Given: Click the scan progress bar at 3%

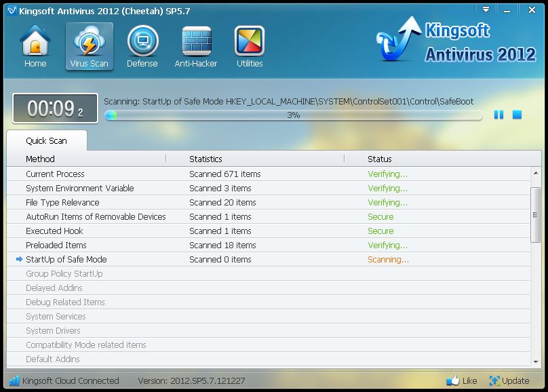Looking at the screenshot, I should (293, 115).
